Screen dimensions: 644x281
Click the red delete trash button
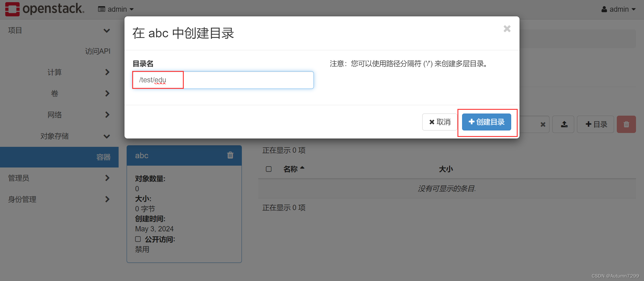coord(626,124)
